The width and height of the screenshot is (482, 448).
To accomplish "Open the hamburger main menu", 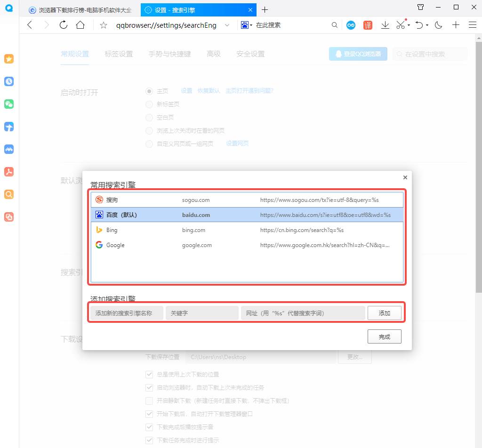I will [473, 25].
